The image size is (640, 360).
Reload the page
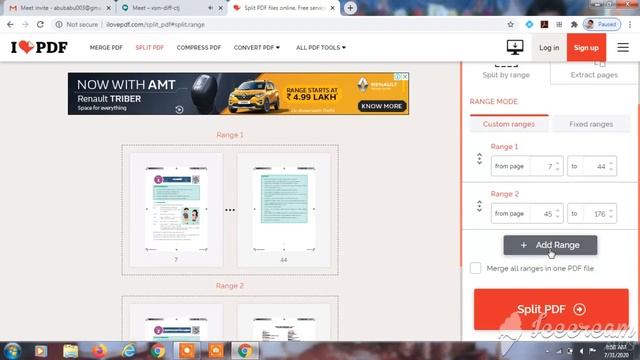(40, 24)
